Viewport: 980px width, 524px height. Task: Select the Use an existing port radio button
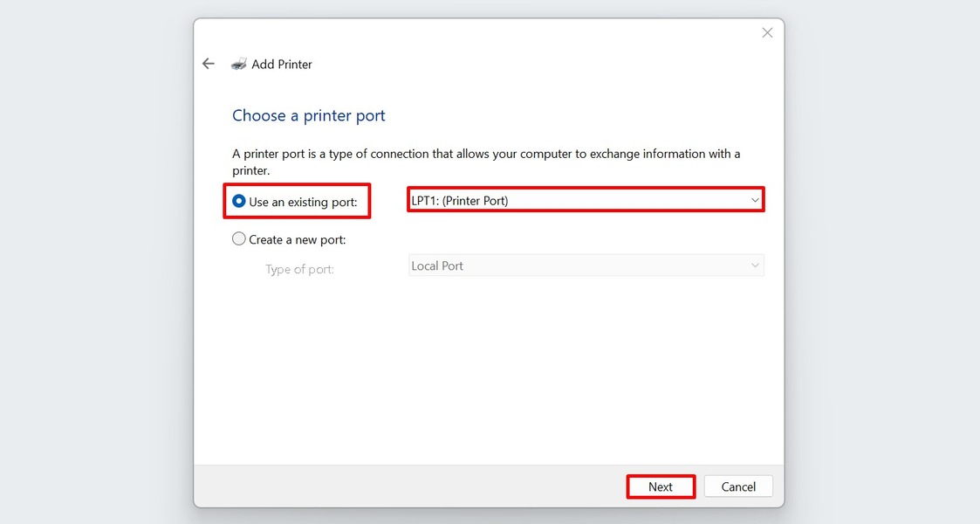point(238,200)
